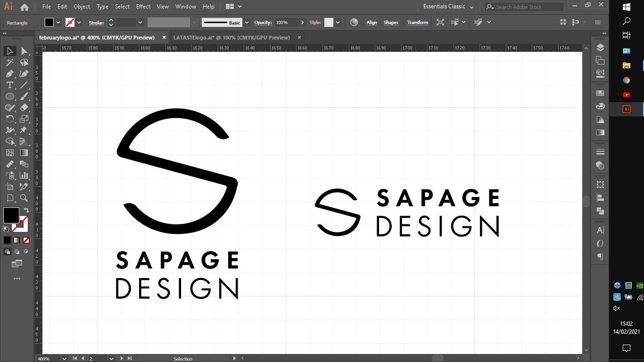
Task: Click the search Adobe Stock field
Action: click(524, 7)
